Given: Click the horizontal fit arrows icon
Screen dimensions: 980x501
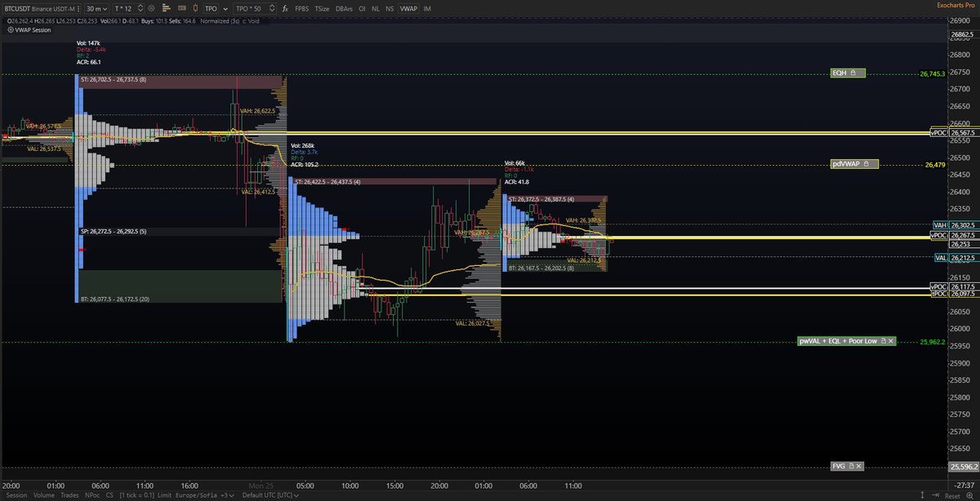Looking at the screenshot, I should click(935, 494).
